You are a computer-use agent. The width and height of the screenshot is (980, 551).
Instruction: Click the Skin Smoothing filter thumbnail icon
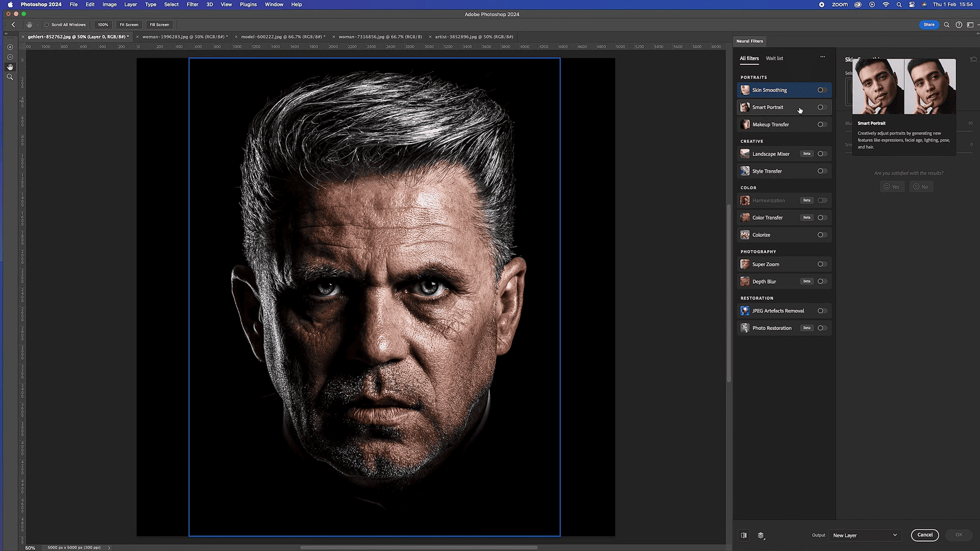pos(745,90)
